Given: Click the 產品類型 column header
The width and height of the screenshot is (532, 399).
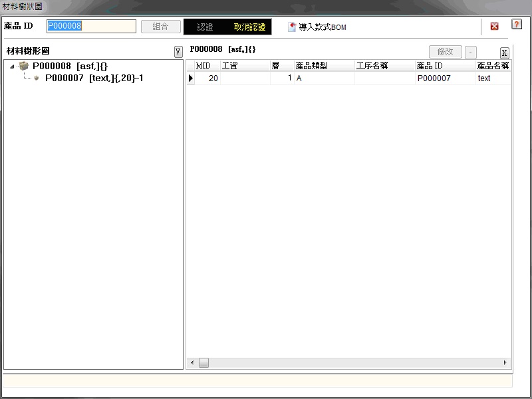Looking at the screenshot, I should (325, 65).
